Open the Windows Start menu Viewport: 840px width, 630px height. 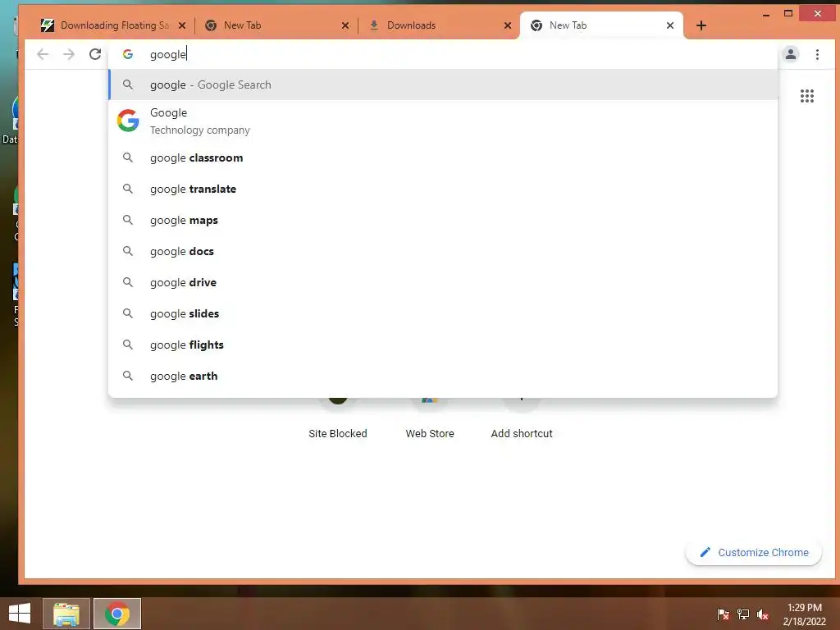tap(20, 614)
